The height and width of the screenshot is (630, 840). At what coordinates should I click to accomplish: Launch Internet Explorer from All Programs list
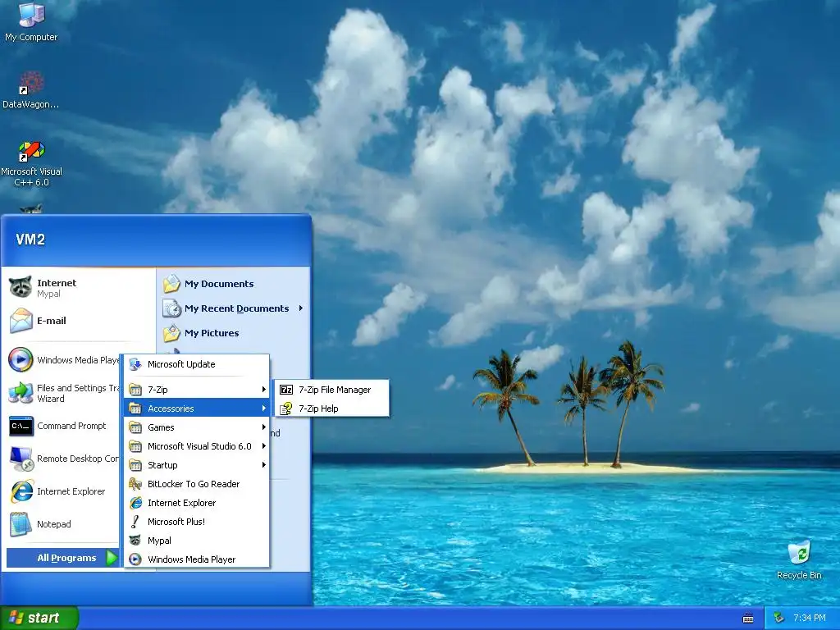point(197,503)
